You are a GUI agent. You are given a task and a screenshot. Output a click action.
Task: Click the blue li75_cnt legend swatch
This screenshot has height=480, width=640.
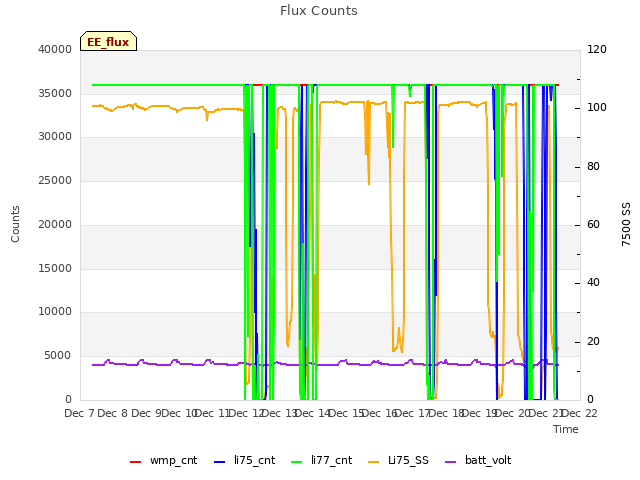pyautogui.click(x=219, y=462)
